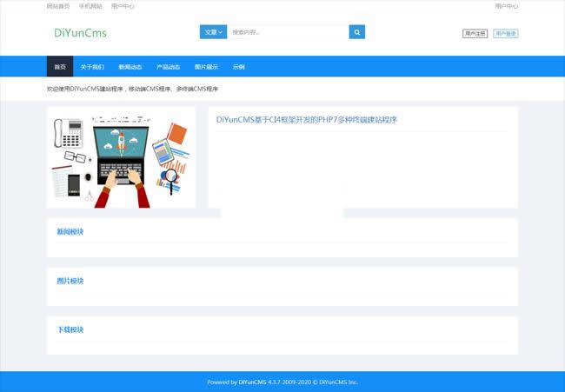Viewport: 565px width, 392px height.
Task: Open 用户中心 link at top left
Action: (x=123, y=6)
